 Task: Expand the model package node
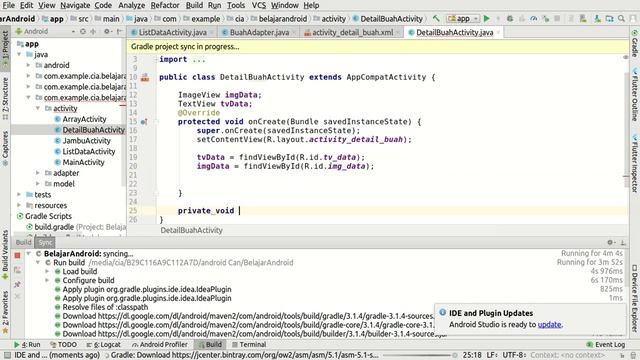click(38, 184)
